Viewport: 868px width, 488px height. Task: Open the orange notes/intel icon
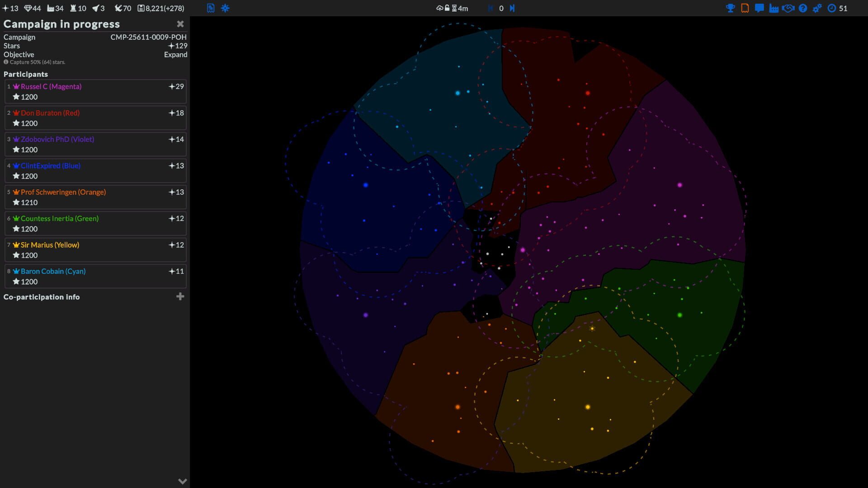point(744,8)
